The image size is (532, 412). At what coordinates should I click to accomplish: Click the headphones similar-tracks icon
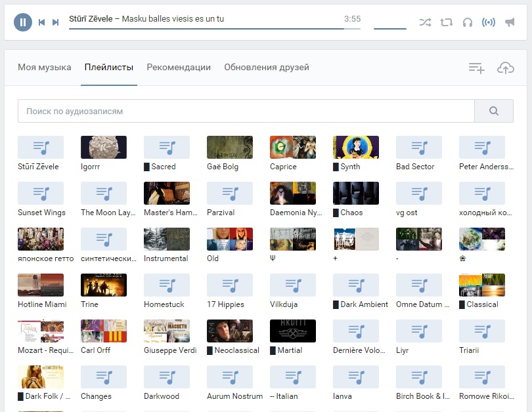[x=468, y=22]
